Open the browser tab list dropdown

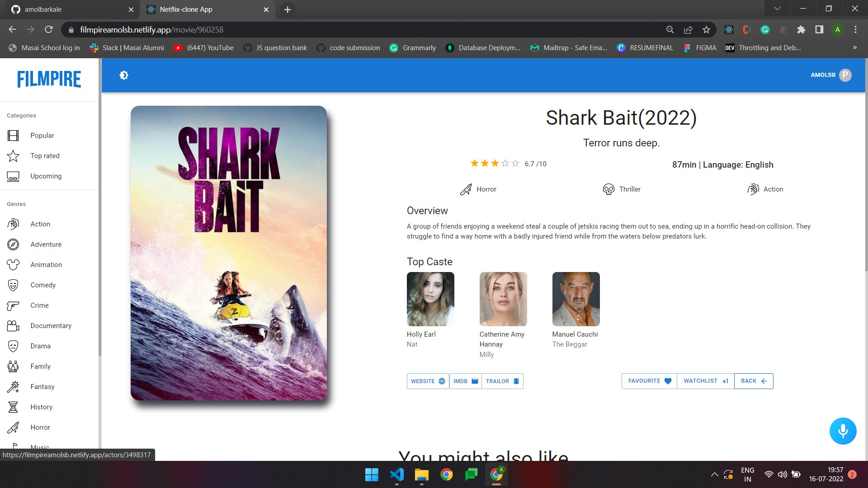(777, 8)
